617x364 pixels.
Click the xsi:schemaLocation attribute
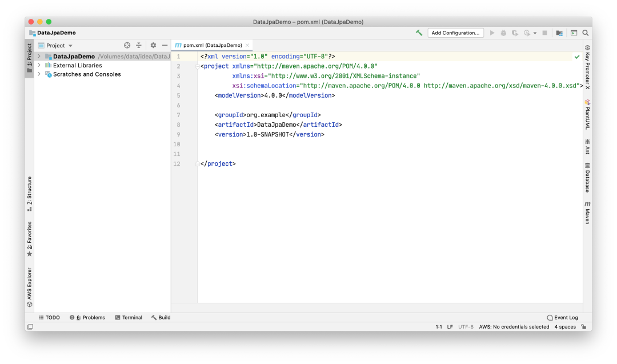point(264,86)
